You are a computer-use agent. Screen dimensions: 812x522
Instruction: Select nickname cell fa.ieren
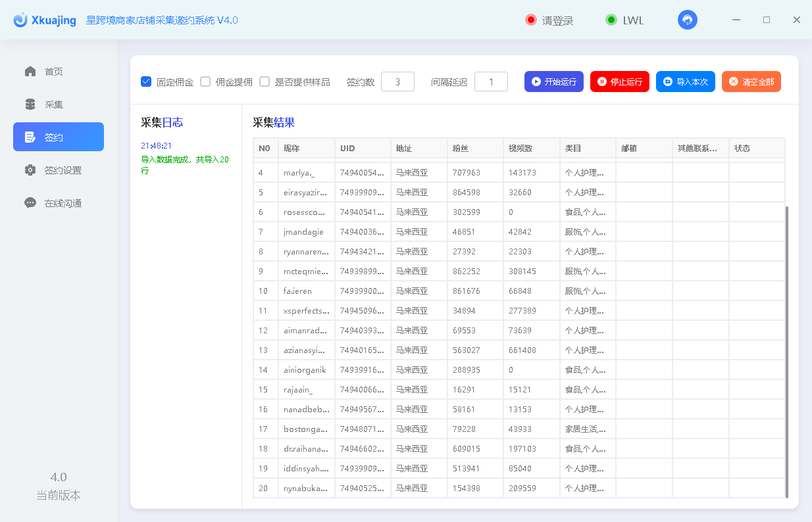tap(307, 291)
